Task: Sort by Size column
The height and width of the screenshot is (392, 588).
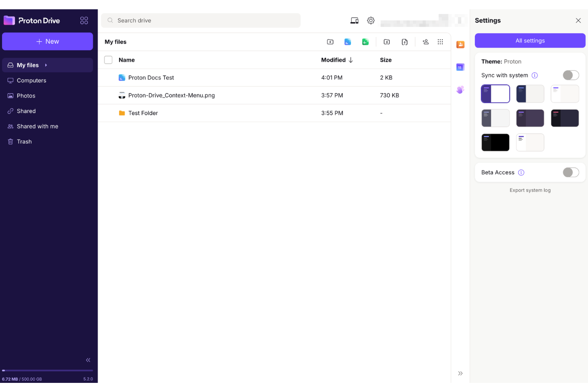Action: click(x=386, y=60)
